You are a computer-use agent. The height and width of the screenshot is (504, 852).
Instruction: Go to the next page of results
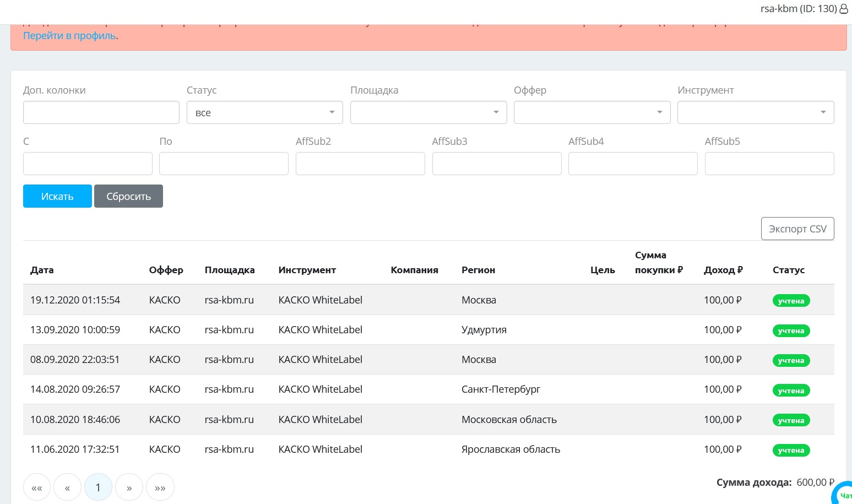pyautogui.click(x=129, y=487)
